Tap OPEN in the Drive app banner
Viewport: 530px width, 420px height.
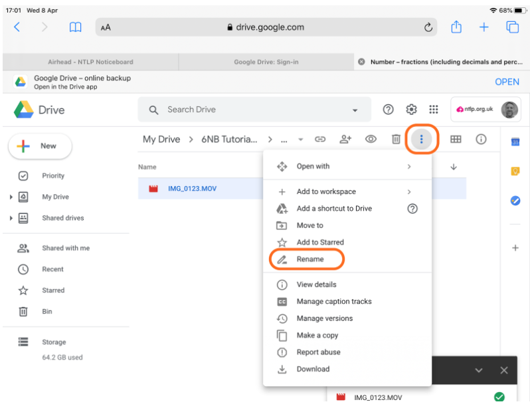coord(507,82)
